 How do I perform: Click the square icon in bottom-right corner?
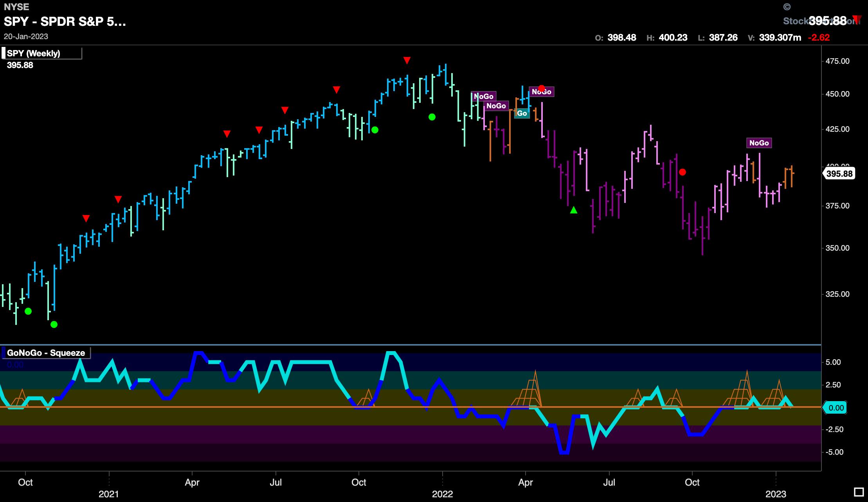tap(859, 492)
